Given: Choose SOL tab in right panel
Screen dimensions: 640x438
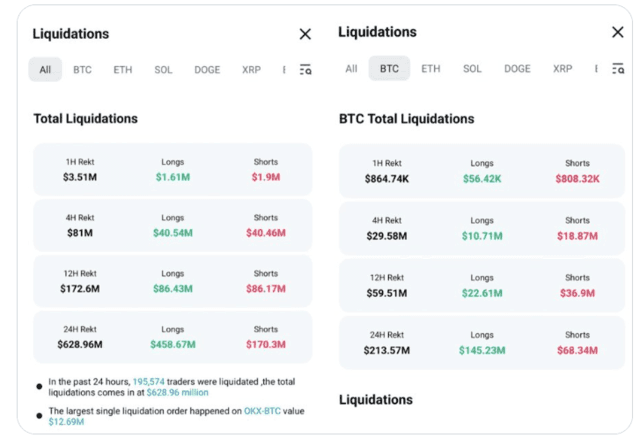Looking at the screenshot, I should (472, 69).
